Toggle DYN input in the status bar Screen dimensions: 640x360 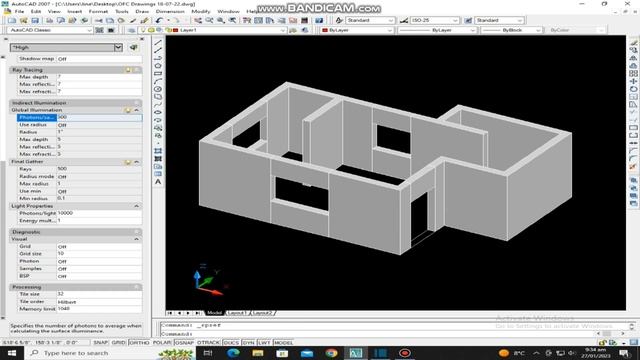[x=249, y=342]
